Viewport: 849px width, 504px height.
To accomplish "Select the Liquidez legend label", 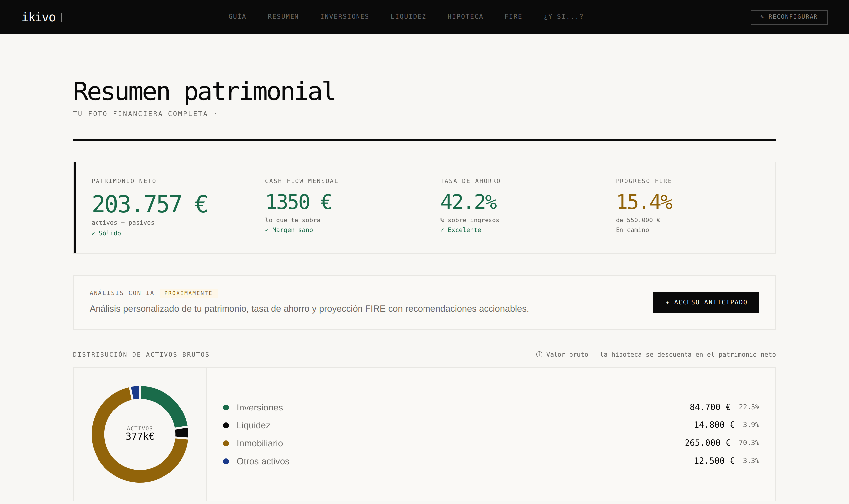I will (x=253, y=425).
